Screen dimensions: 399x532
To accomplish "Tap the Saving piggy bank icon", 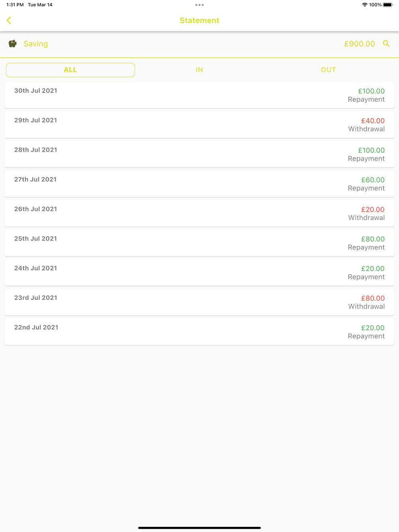I will click(x=13, y=43).
